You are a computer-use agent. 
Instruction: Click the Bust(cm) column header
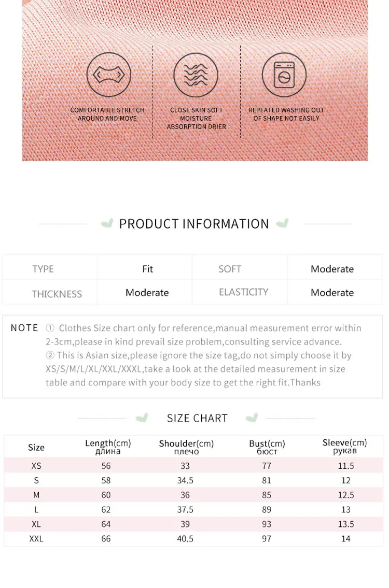(267, 447)
